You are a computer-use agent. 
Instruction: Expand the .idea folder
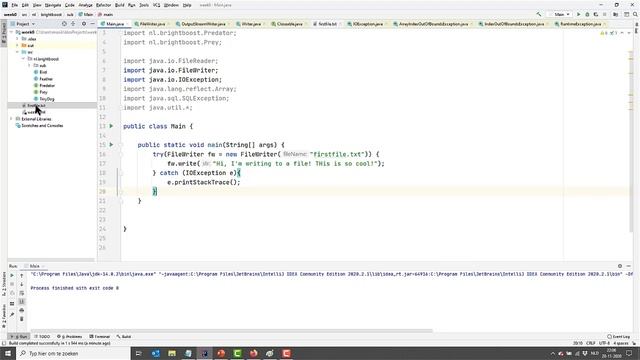18,39
